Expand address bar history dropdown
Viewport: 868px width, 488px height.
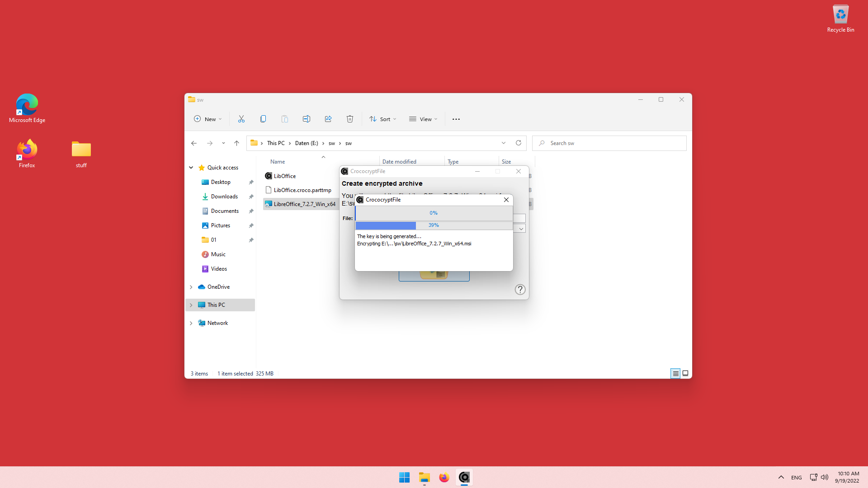click(504, 143)
